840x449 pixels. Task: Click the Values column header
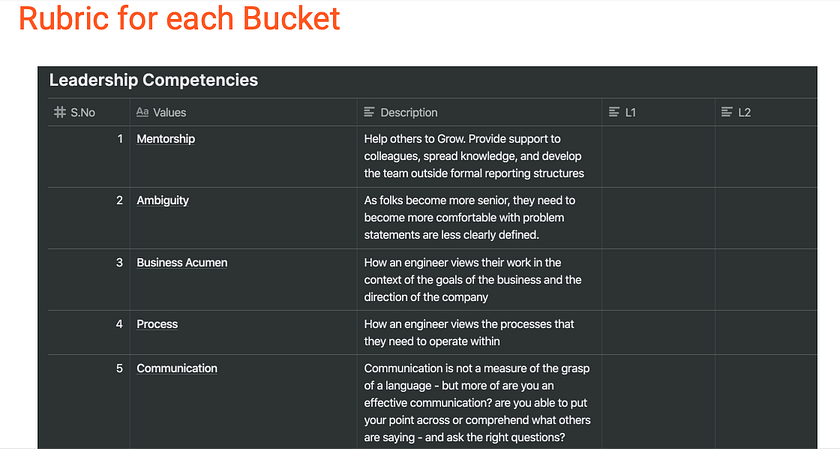click(170, 113)
